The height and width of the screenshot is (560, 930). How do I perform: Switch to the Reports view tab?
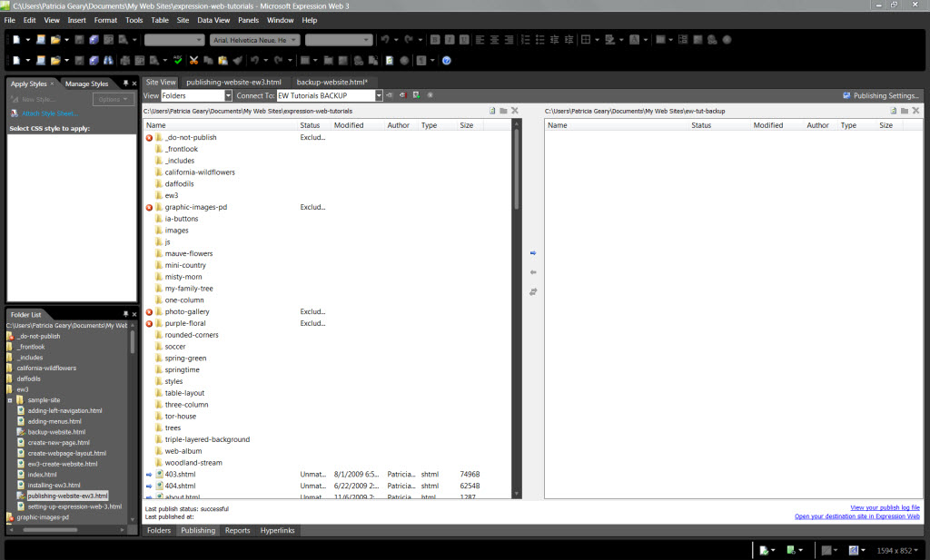[237, 530]
